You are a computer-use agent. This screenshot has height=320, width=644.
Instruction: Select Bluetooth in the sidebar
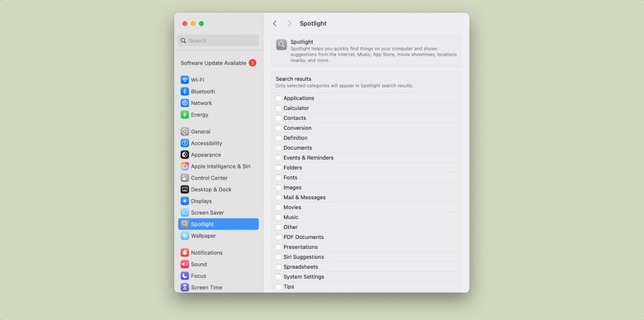tap(218, 91)
